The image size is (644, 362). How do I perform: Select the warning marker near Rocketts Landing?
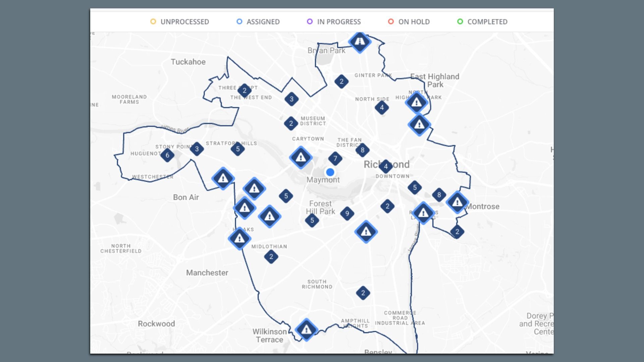pyautogui.click(x=423, y=212)
